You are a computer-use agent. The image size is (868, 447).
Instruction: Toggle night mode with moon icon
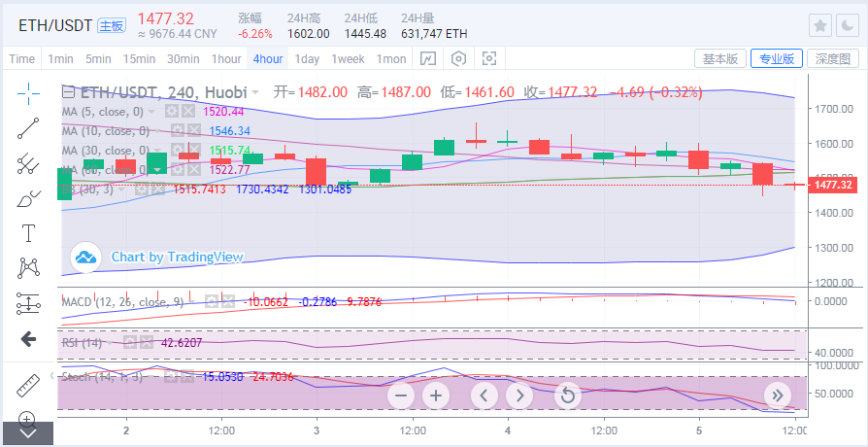848,26
